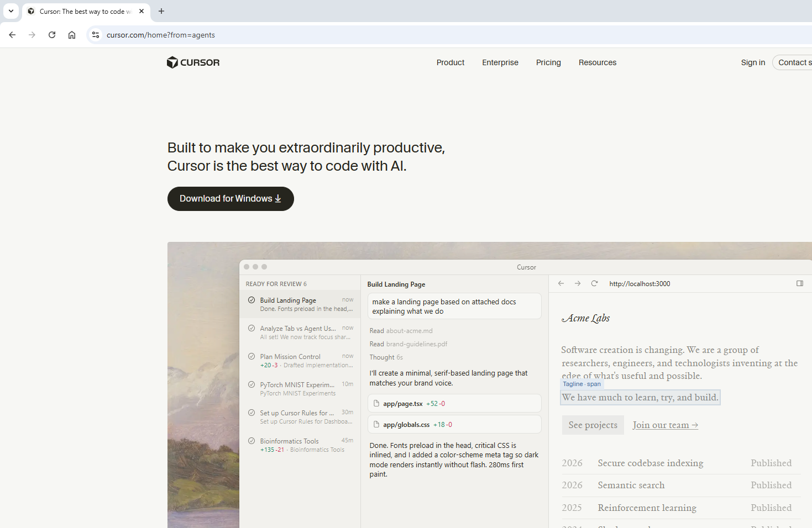Click the 'Read about-acme.md' line
Screen dimensions: 812x528
tap(401, 331)
